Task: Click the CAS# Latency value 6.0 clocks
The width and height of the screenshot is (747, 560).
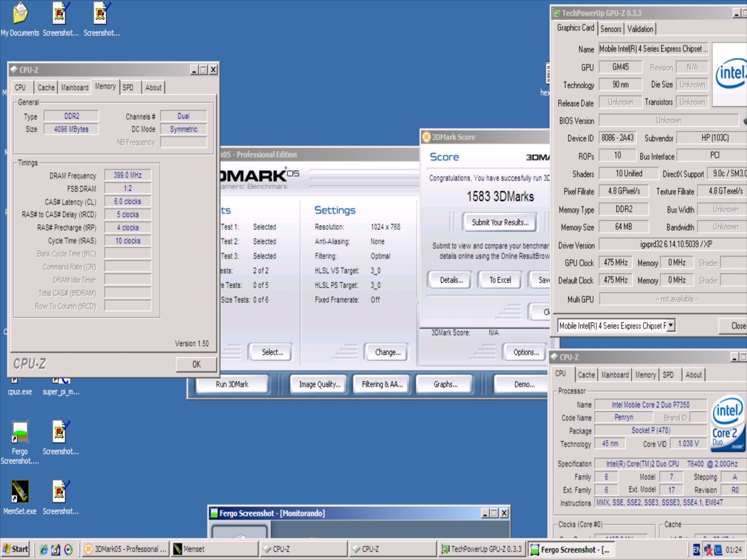Action: [128, 201]
